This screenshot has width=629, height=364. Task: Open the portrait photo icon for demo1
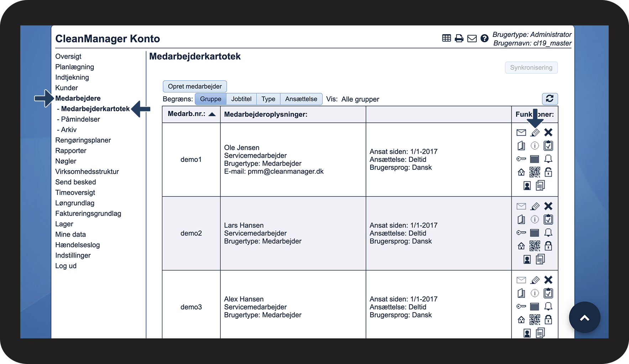pyautogui.click(x=527, y=186)
